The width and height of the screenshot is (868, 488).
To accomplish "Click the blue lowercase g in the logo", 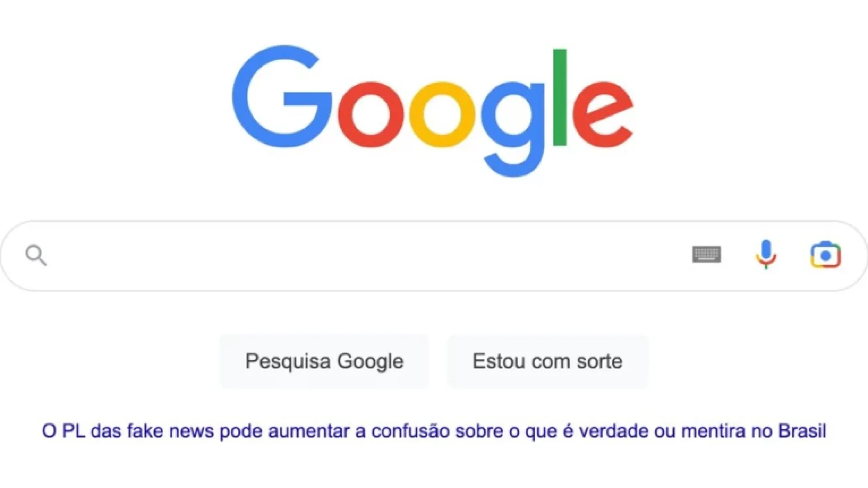I will [x=513, y=129].
